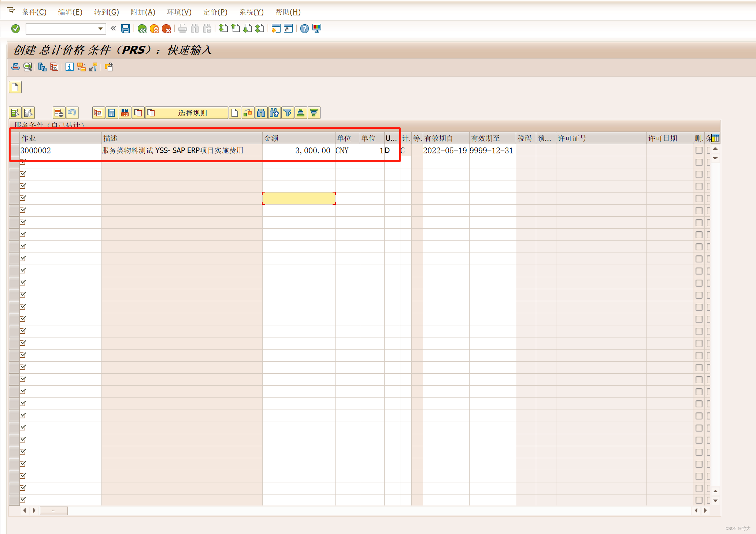
Task: Click the blue information icon
Action: (x=69, y=67)
